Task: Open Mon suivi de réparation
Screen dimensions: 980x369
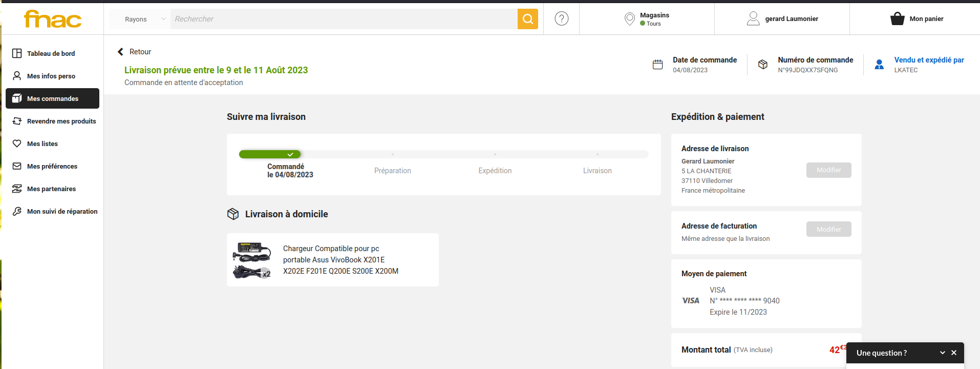Action: pos(62,211)
